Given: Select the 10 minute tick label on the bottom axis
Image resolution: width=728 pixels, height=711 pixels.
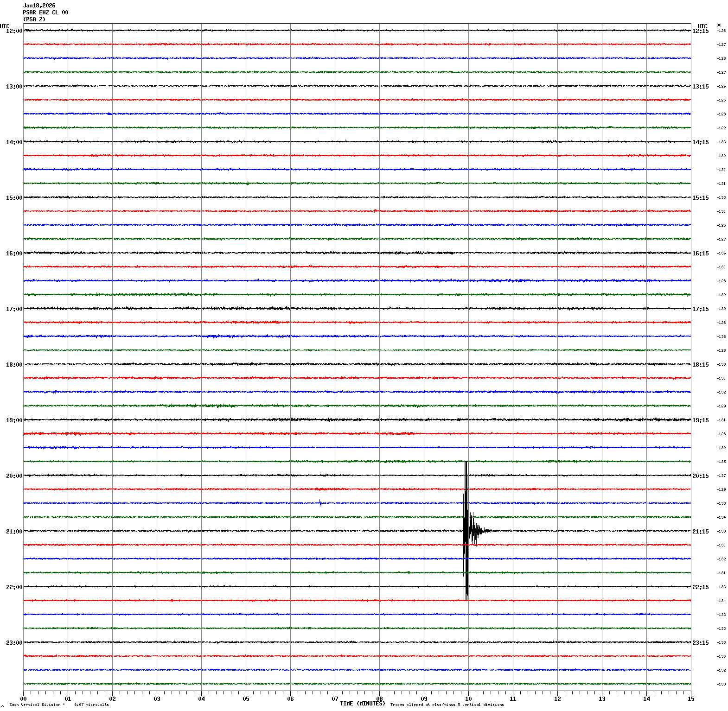Looking at the screenshot, I should (x=468, y=699).
